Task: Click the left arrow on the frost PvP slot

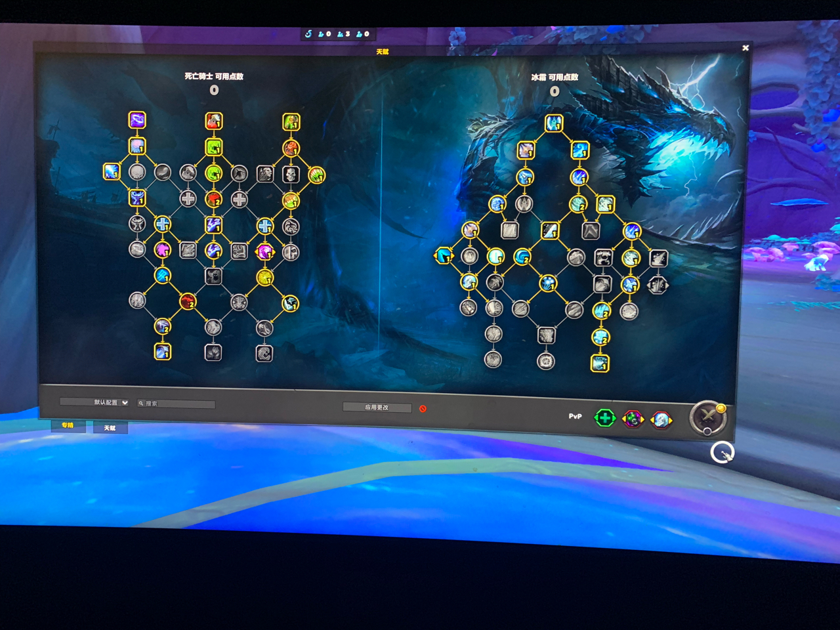Action: pos(651,418)
